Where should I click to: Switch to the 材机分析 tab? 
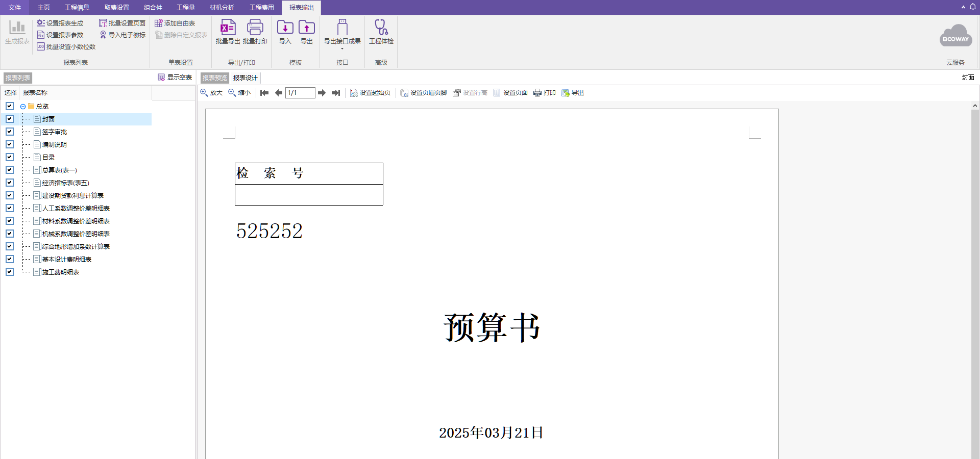(x=222, y=7)
